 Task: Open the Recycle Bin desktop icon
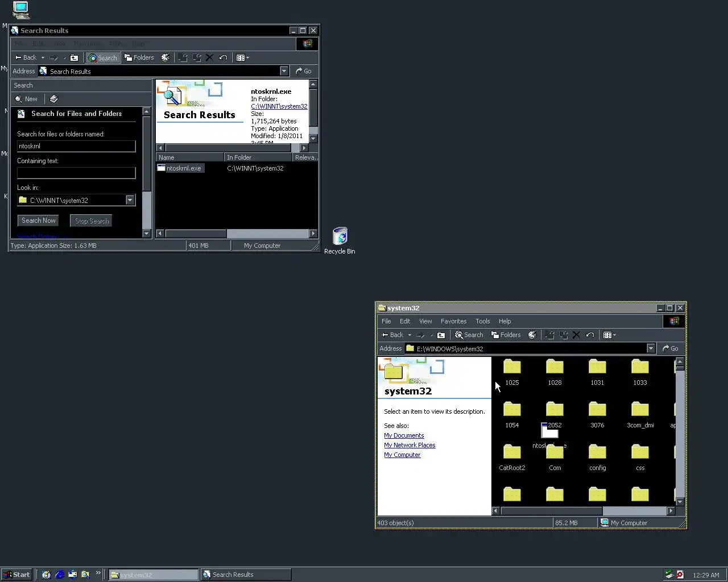[340, 240]
